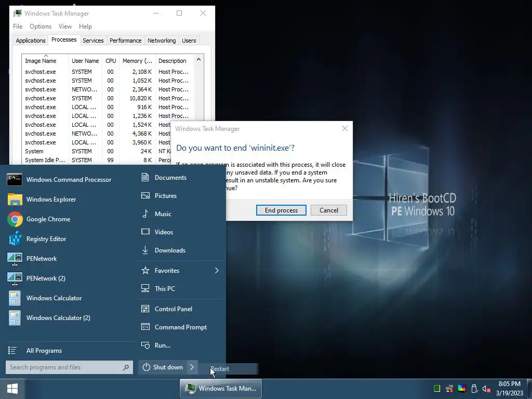532x399 pixels.
Task: Click the USB safely remove tray icon
Action: point(474,389)
